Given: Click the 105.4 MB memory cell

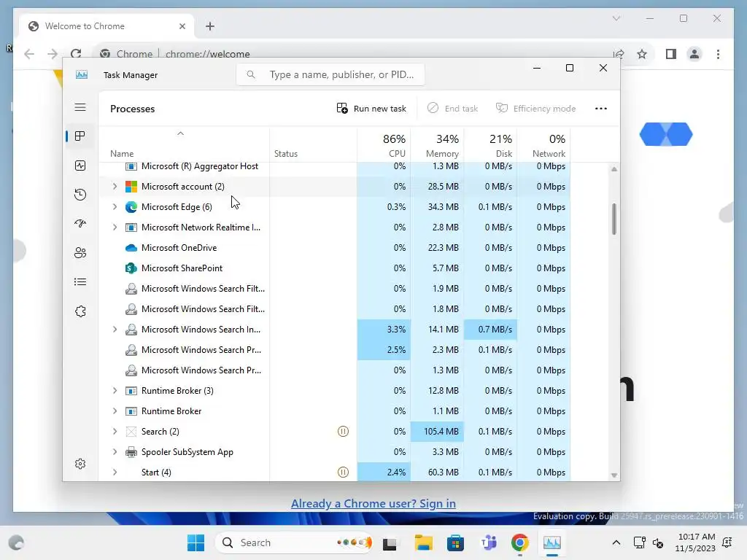Looking at the screenshot, I should pos(438,432).
